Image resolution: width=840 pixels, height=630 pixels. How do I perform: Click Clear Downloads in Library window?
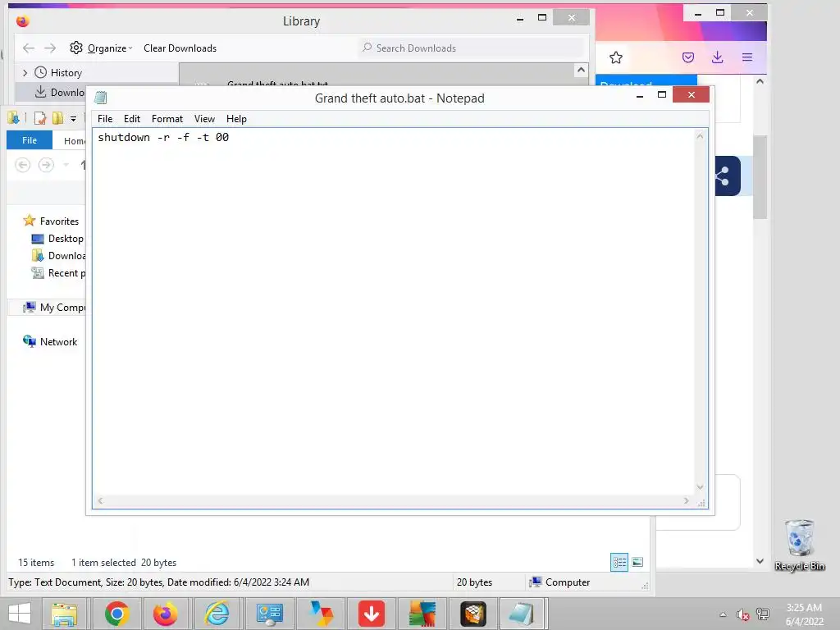(180, 48)
